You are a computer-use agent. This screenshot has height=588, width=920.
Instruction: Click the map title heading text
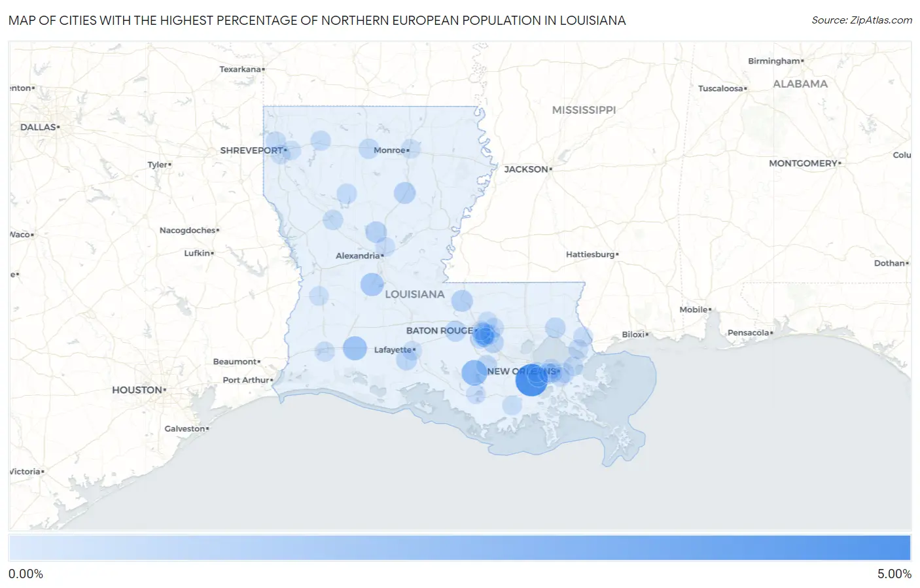(x=317, y=20)
